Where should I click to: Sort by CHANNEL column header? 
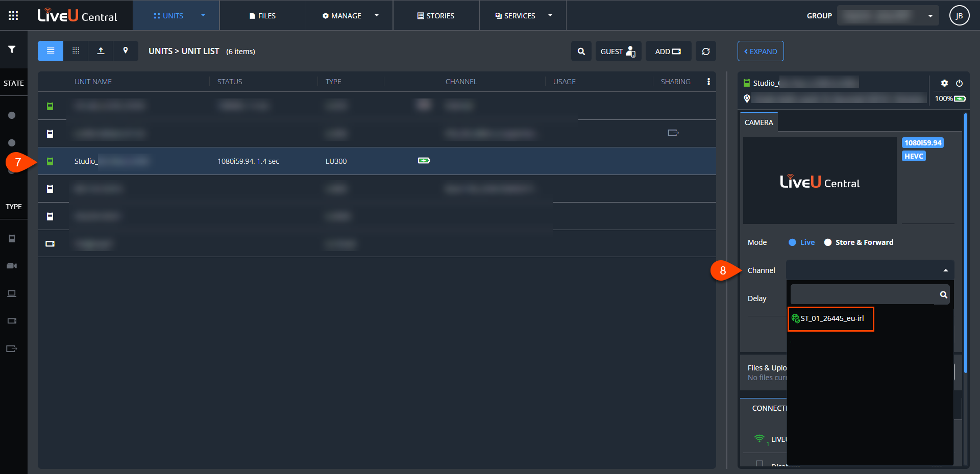(461, 82)
